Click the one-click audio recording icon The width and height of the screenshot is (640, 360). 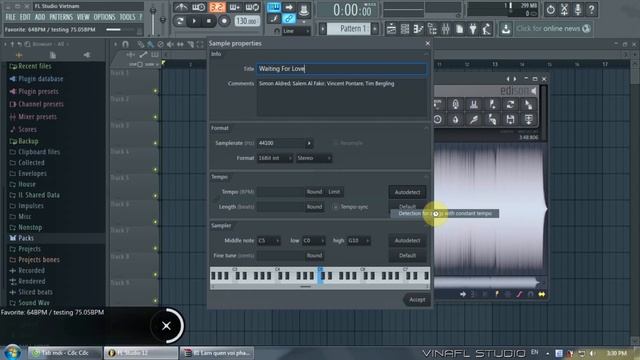click(564, 9)
